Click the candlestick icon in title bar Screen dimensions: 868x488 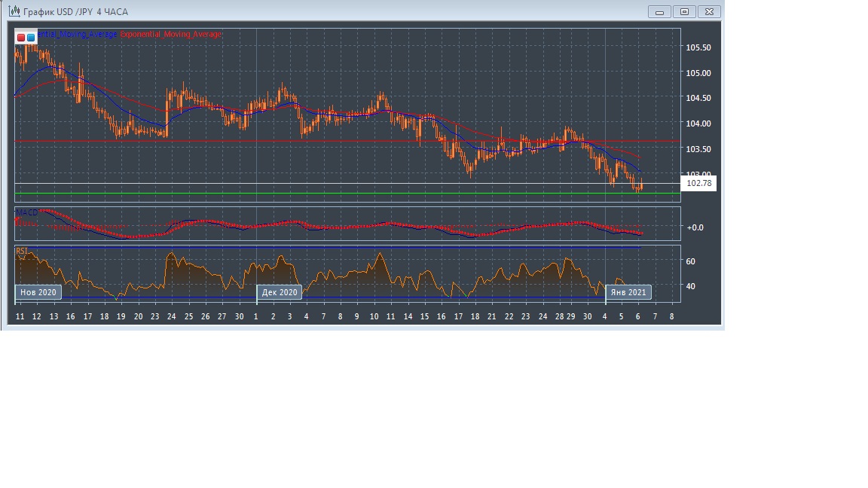14,11
